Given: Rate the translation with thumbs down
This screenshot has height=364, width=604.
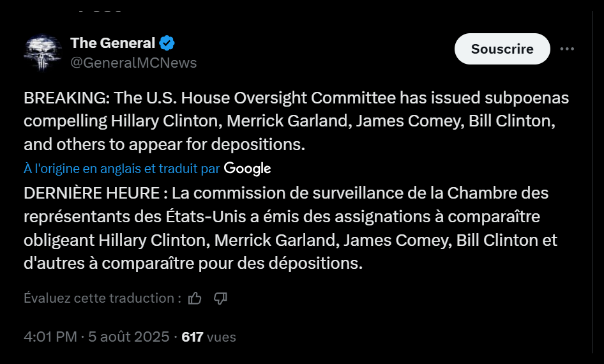Looking at the screenshot, I should [x=221, y=298].
